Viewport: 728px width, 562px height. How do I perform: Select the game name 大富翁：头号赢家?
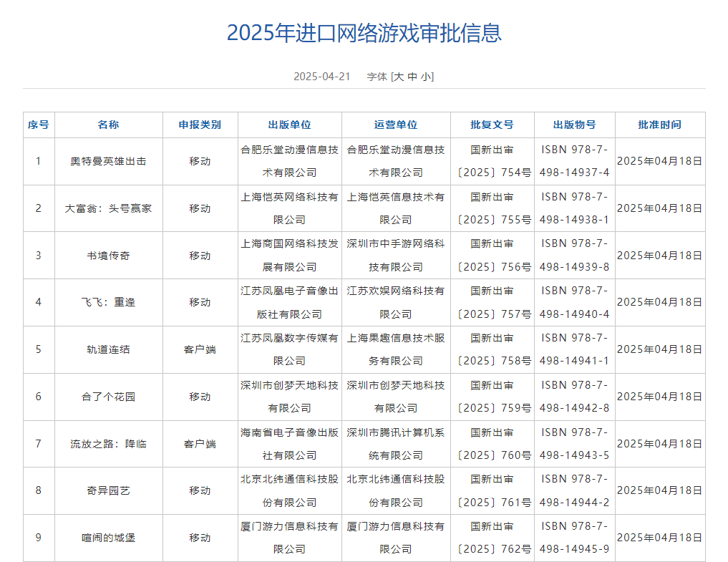pyautogui.click(x=108, y=208)
